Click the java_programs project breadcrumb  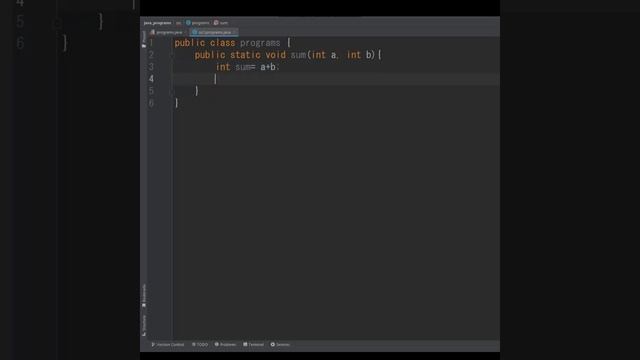pos(158,23)
